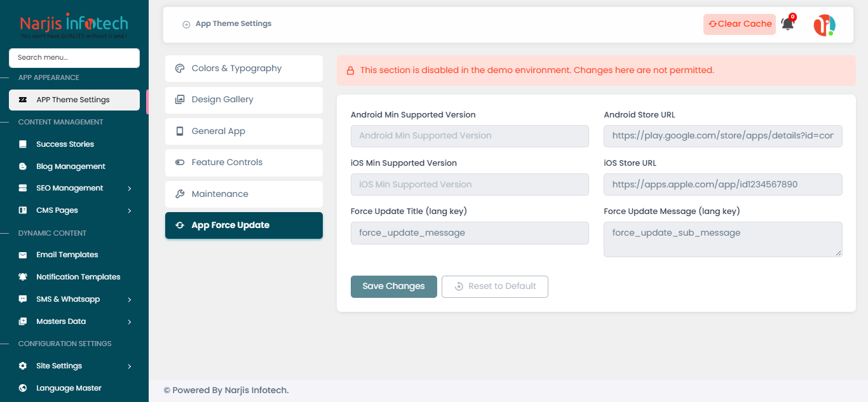Click the Maintenance wrench icon

click(180, 194)
